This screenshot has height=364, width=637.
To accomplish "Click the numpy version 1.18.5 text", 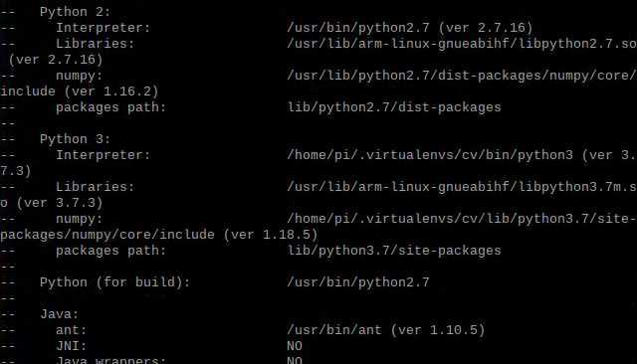I will pos(270,235).
